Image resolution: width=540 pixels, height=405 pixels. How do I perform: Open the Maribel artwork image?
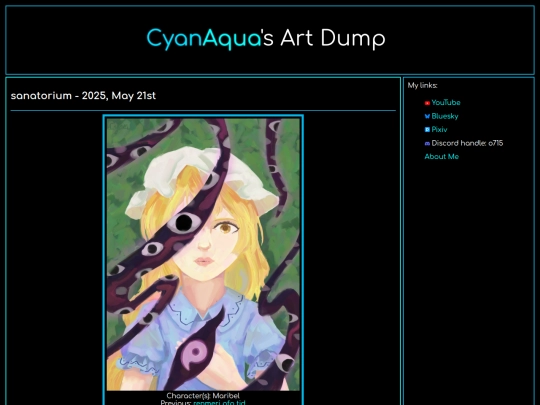coord(203,255)
